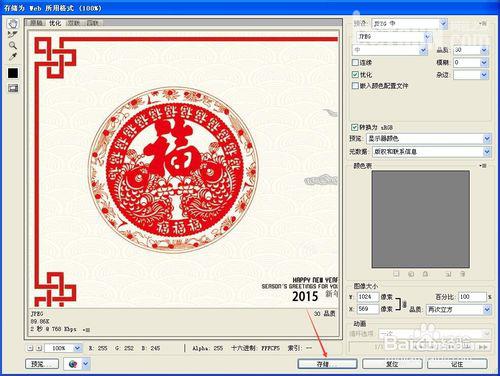Click the black eyedropper color swatch
500x376 pixels.
(13, 73)
